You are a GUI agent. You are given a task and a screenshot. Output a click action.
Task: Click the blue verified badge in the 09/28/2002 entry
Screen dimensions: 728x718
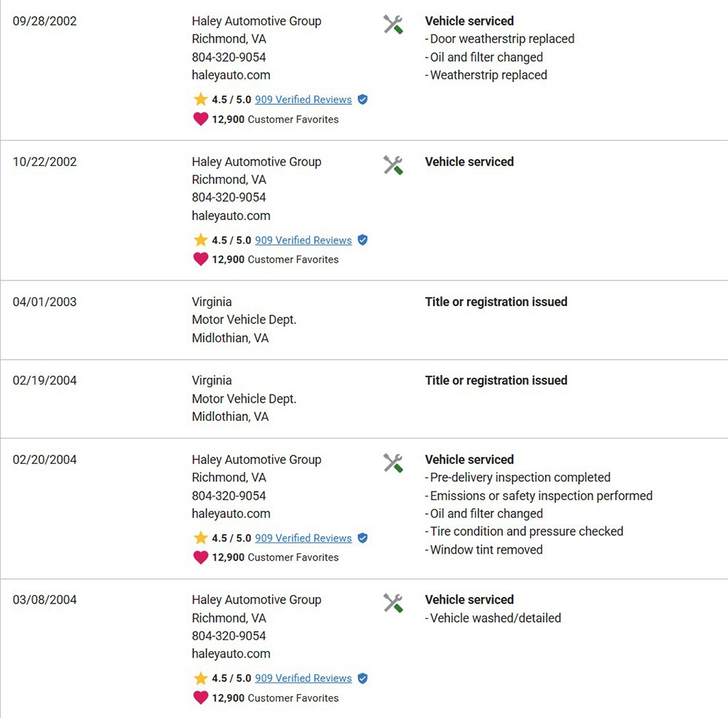click(x=363, y=100)
